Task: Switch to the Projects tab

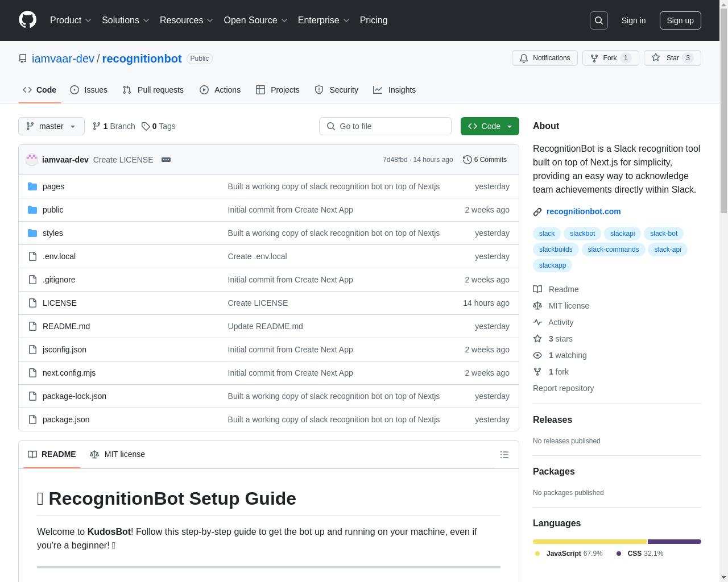Action: pos(278,90)
